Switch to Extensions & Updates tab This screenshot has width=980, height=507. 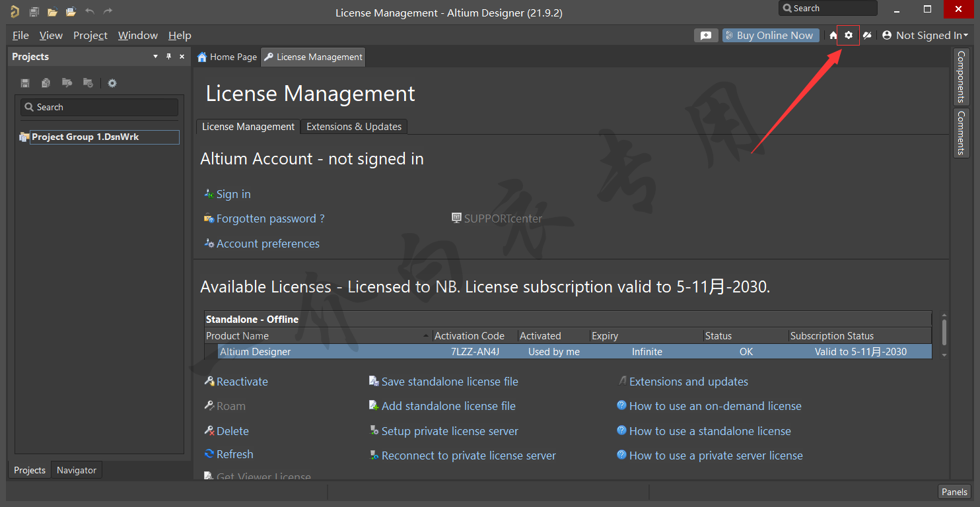354,127
